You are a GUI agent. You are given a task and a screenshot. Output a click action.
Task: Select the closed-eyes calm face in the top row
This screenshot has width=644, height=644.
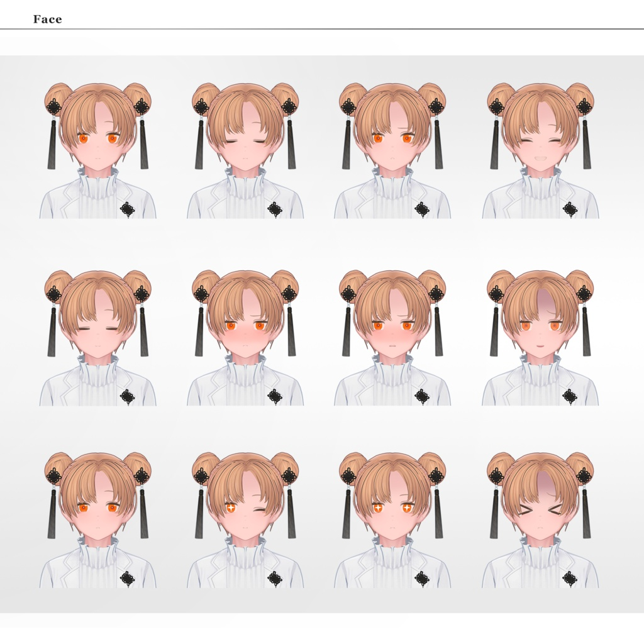(245, 150)
